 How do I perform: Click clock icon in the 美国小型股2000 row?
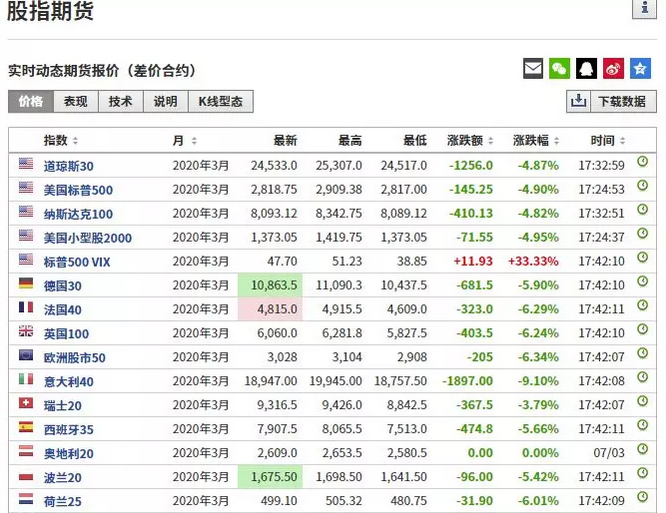643,233
